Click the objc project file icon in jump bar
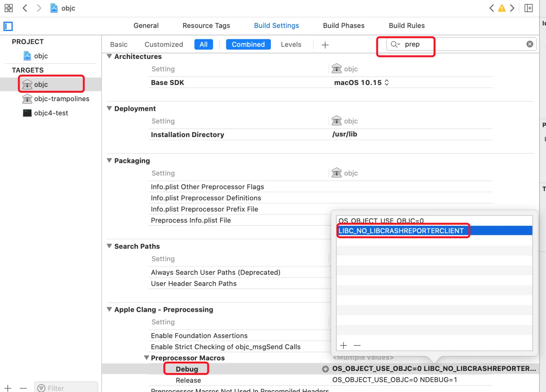Viewport: 546px width, 392px height. (54, 8)
